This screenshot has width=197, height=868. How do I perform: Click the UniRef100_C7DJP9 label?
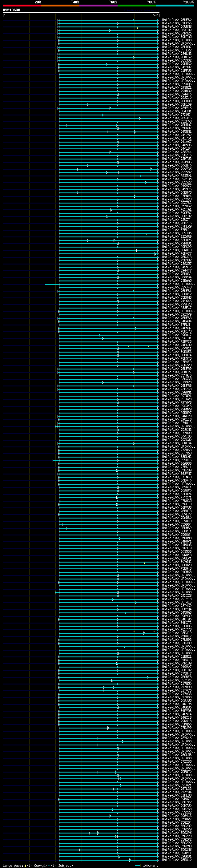pos(177,728)
